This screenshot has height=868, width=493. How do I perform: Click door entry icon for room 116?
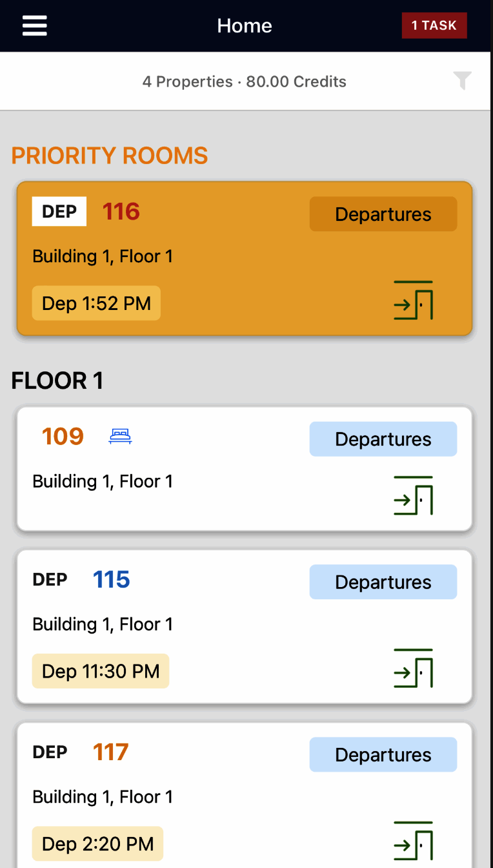pos(413,301)
